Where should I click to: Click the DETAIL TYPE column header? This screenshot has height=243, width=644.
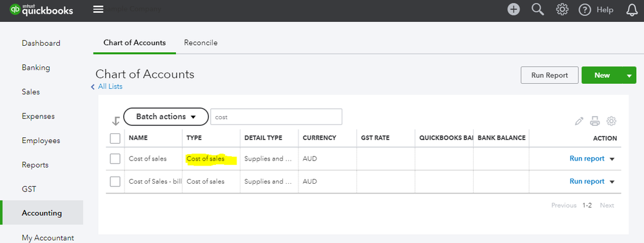click(x=263, y=138)
